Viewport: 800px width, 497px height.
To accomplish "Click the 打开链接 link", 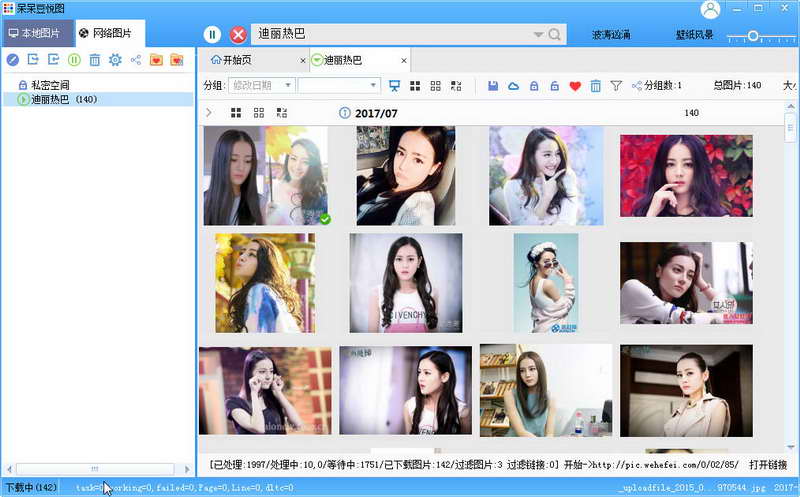I will click(768, 465).
